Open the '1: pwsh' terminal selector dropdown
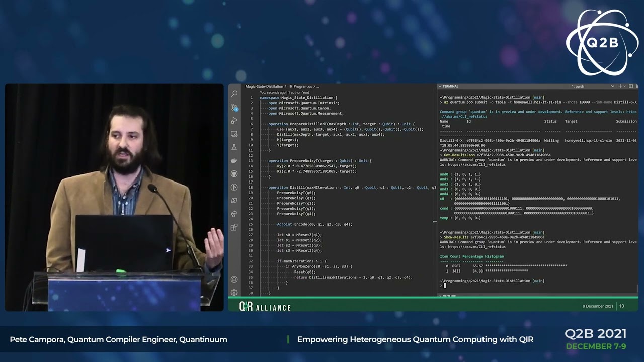 point(593,86)
